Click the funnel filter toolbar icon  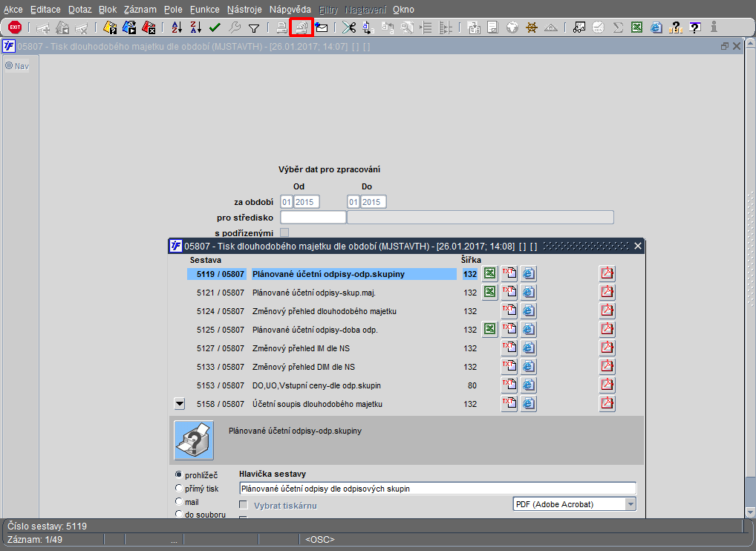[253, 28]
